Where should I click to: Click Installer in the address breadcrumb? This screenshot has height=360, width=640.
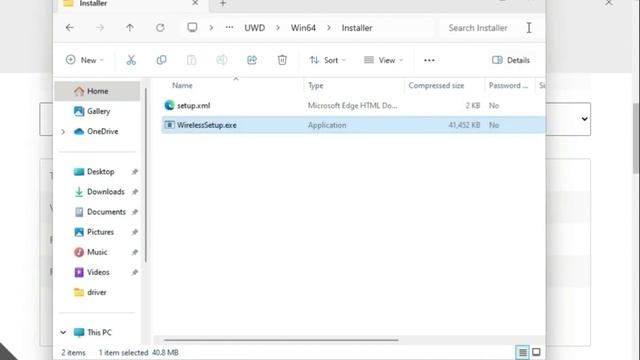[x=357, y=28]
